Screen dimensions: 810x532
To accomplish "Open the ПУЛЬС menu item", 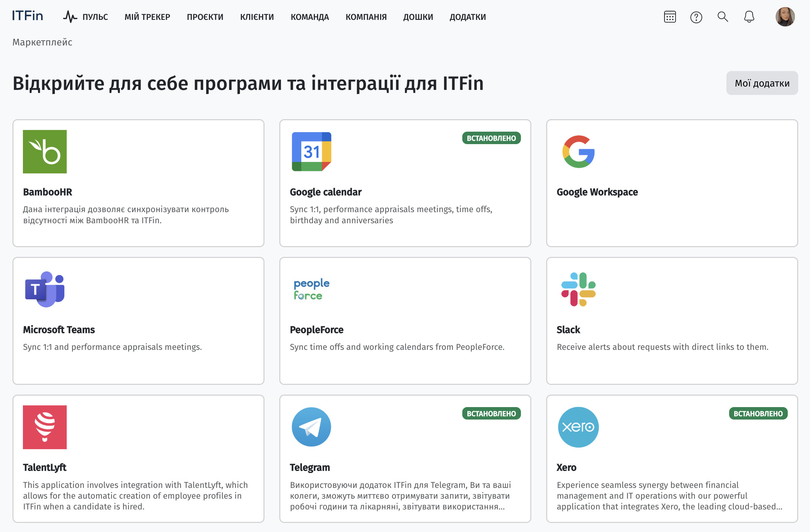I will (95, 17).
